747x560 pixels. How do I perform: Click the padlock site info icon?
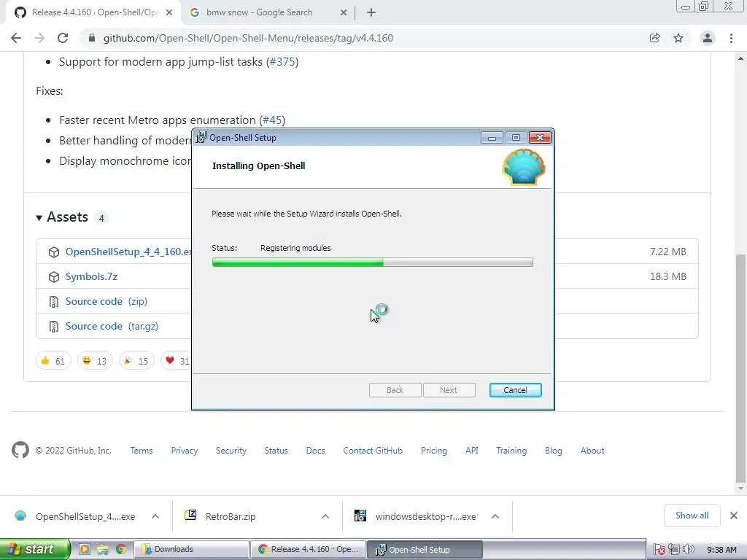92,38
